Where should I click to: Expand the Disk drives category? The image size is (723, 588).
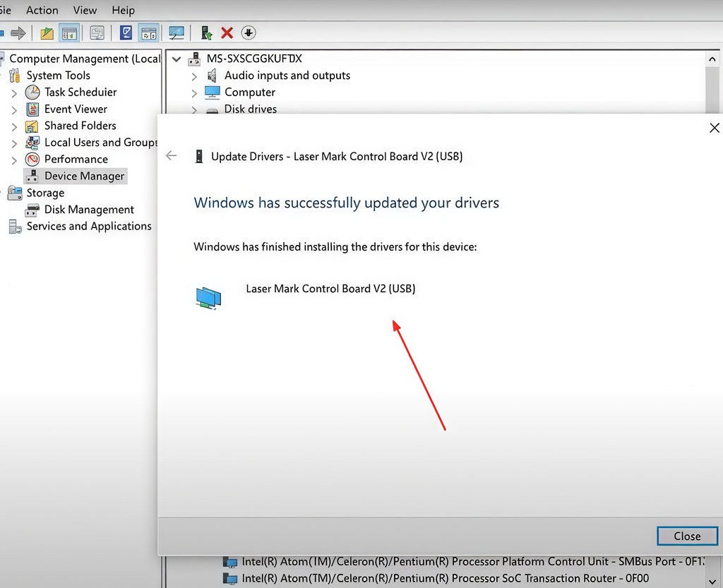[x=194, y=110]
